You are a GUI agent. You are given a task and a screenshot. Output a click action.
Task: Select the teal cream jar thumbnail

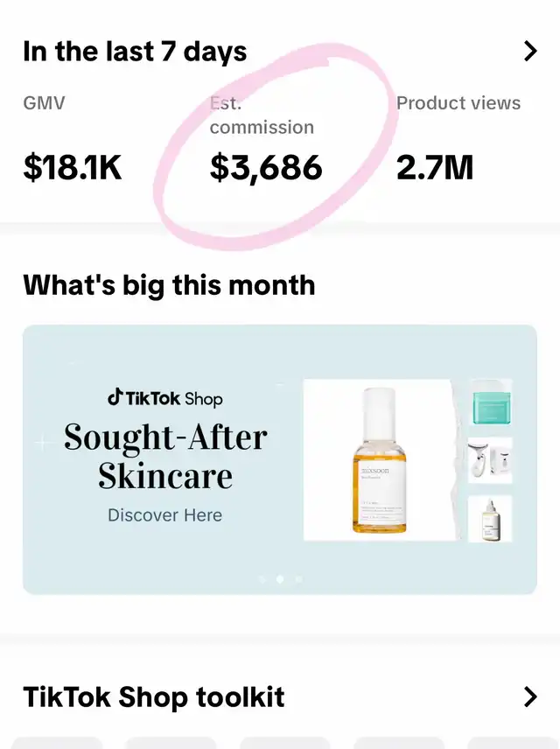pyautogui.click(x=491, y=402)
